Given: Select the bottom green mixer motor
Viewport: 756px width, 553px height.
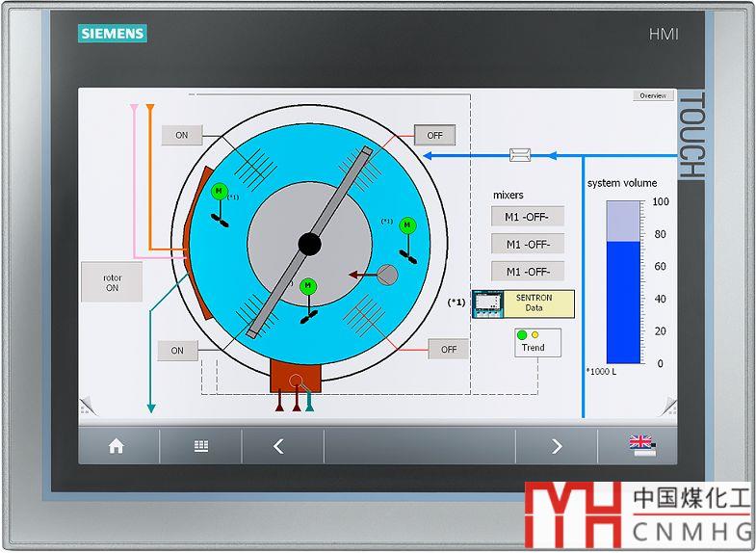Looking at the screenshot, I should point(307,286).
